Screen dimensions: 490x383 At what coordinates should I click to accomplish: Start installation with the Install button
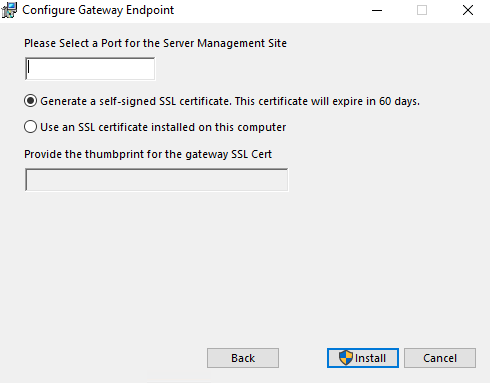click(x=363, y=358)
